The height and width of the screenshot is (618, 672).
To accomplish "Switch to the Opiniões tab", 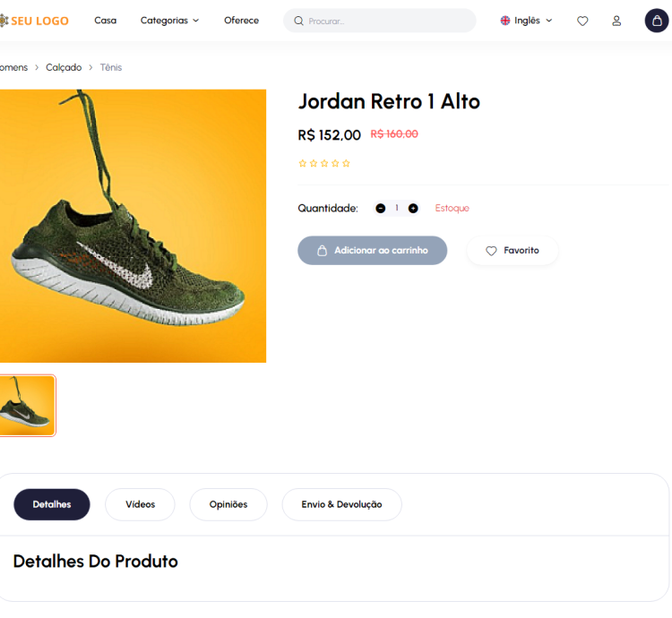I will coord(228,504).
